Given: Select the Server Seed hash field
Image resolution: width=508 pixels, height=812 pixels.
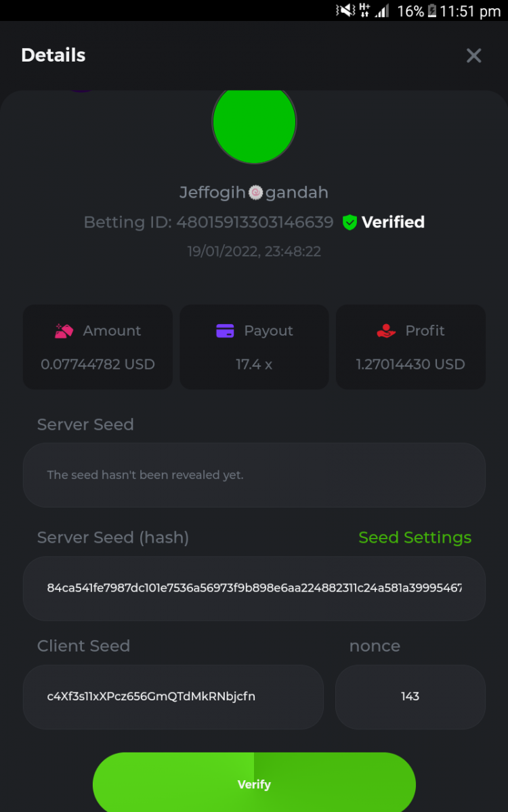Looking at the screenshot, I should pyautogui.click(x=254, y=588).
